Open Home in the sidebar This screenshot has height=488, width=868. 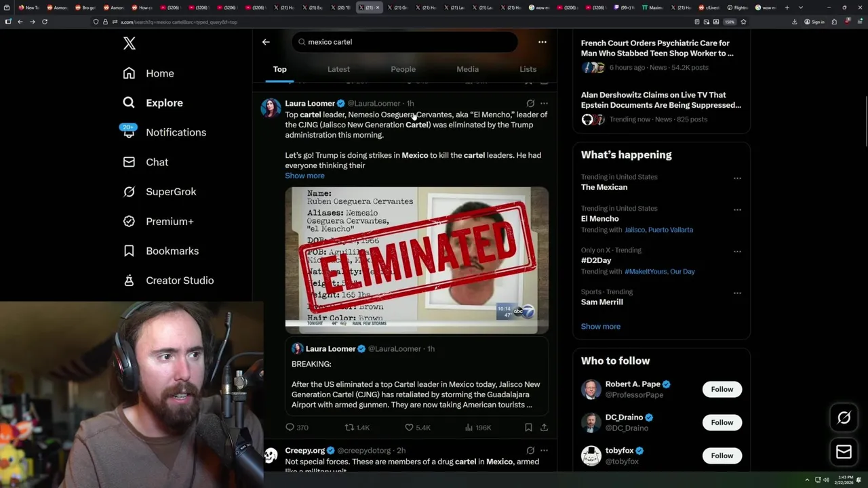[x=148, y=73]
